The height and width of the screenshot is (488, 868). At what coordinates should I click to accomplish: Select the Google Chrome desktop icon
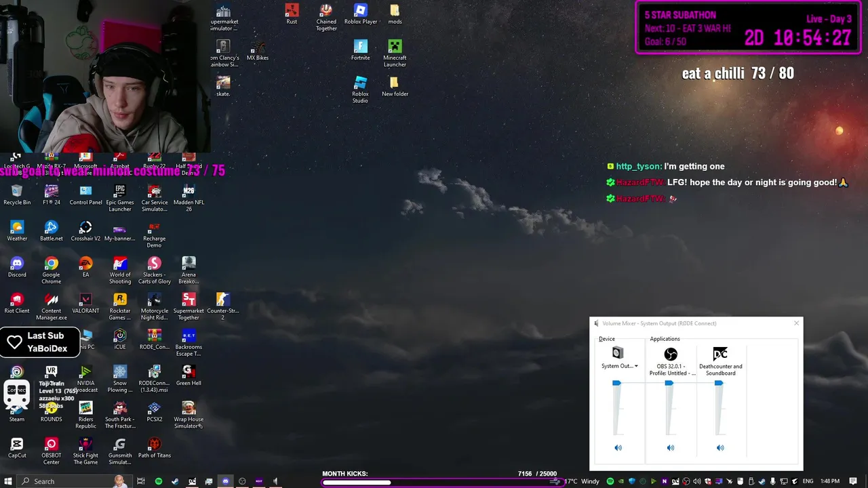(x=52, y=270)
